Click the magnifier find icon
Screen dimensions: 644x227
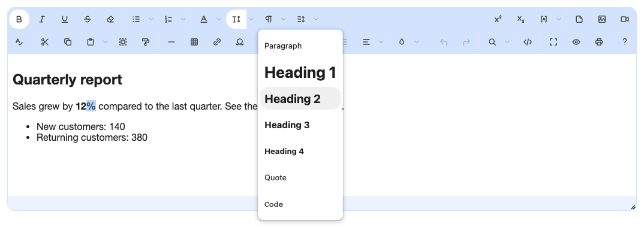point(492,42)
